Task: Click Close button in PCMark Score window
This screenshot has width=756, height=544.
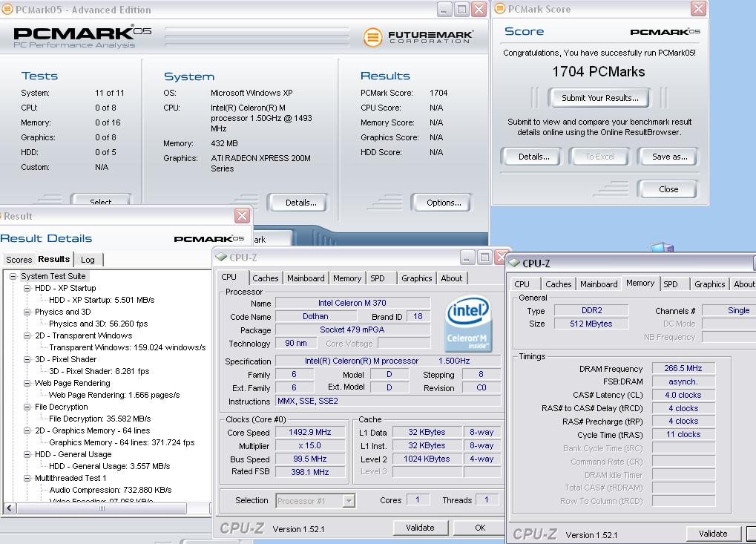Action: (668, 189)
